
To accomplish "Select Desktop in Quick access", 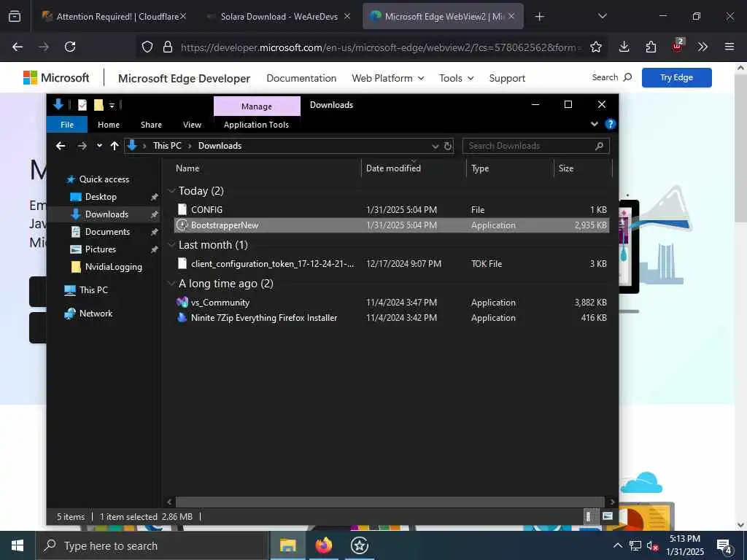I will coord(101,197).
